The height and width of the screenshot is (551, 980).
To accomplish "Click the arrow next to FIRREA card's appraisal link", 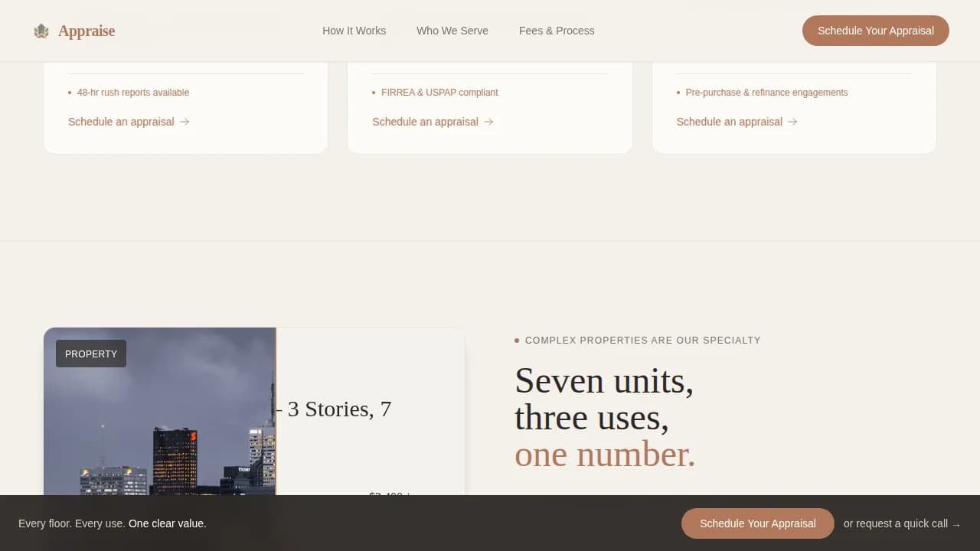I will tap(488, 122).
